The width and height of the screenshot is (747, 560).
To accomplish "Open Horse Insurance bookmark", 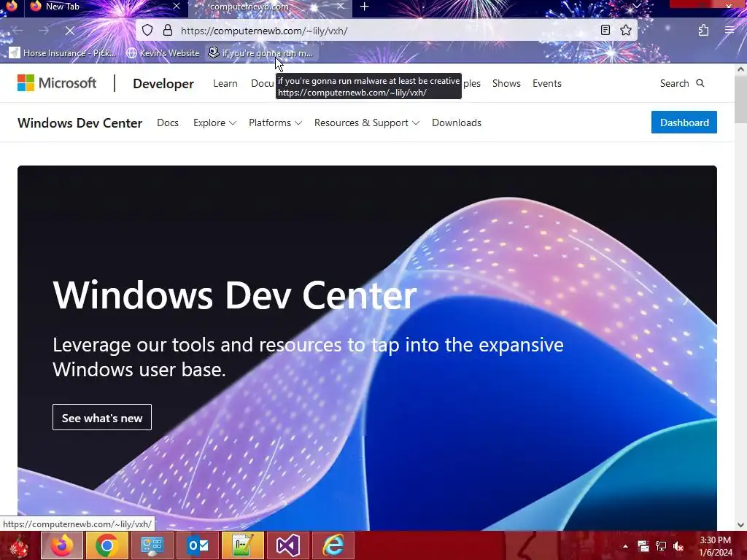I will pos(63,52).
